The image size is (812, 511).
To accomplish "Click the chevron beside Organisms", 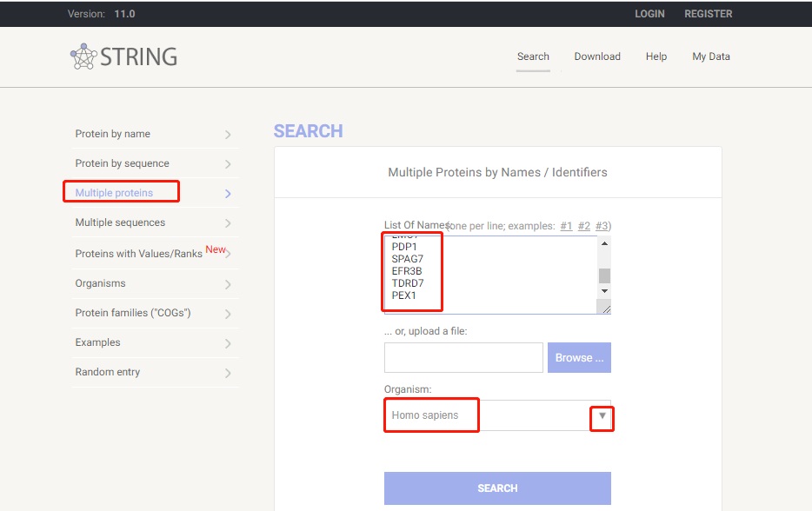I will point(228,284).
